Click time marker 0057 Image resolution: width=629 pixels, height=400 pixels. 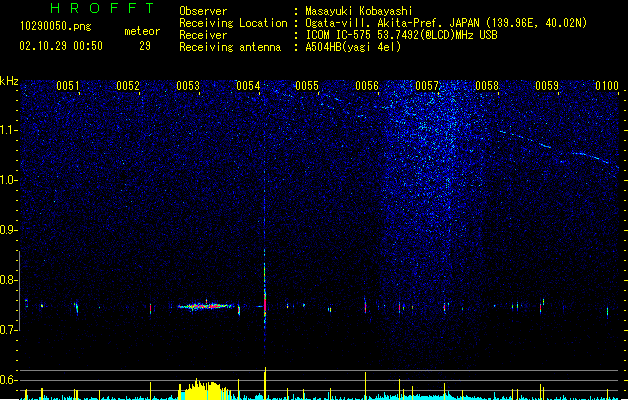(427, 86)
